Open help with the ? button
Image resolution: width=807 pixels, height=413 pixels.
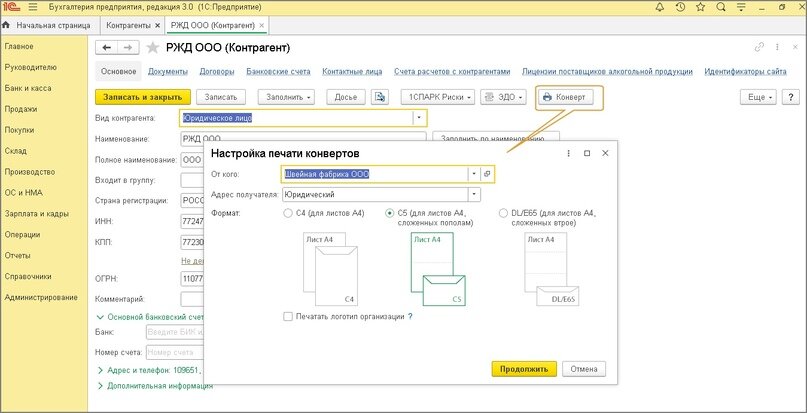coord(790,97)
